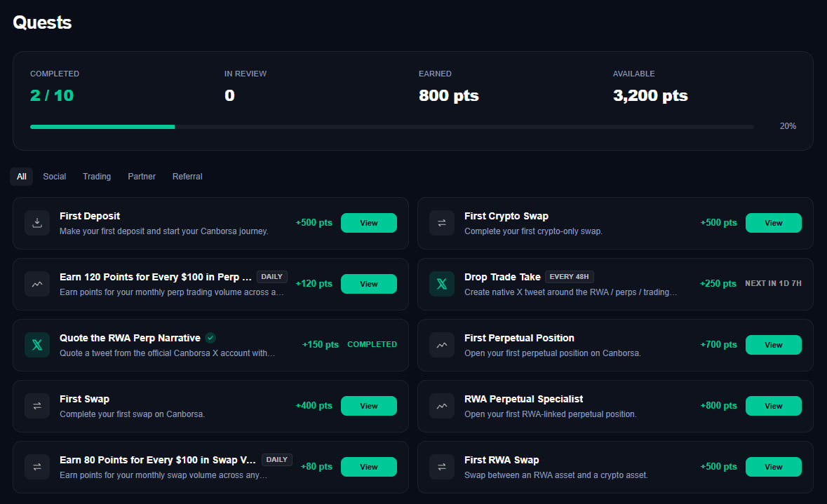Click the quest completion progress bar
The image size is (827, 504).
[392, 127]
